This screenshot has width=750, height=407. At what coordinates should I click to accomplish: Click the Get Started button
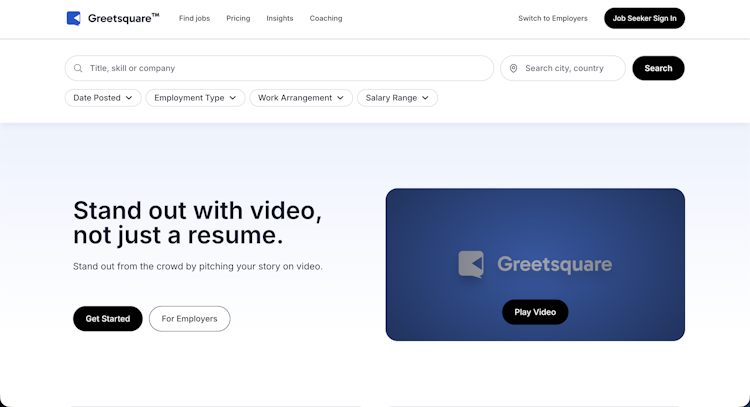coord(108,319)
